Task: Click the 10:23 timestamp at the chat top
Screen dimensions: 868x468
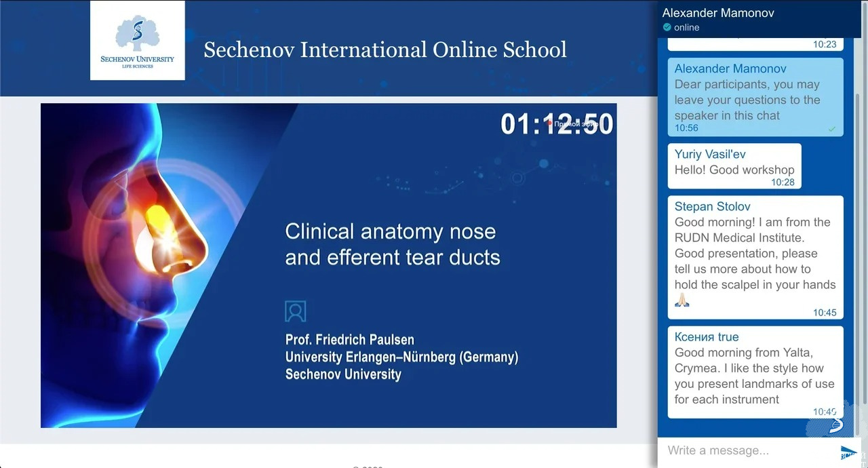Action: (x=825, y=44)
